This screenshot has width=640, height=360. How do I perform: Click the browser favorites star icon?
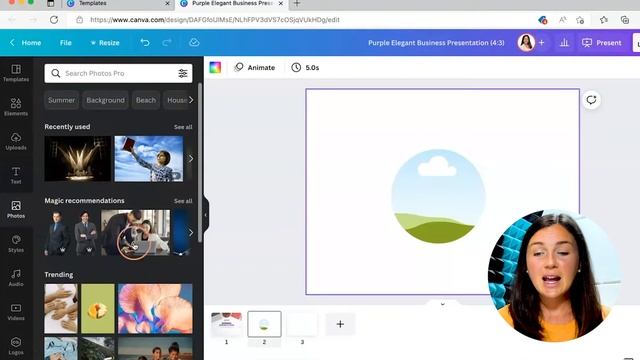click(x=580, y=20)
